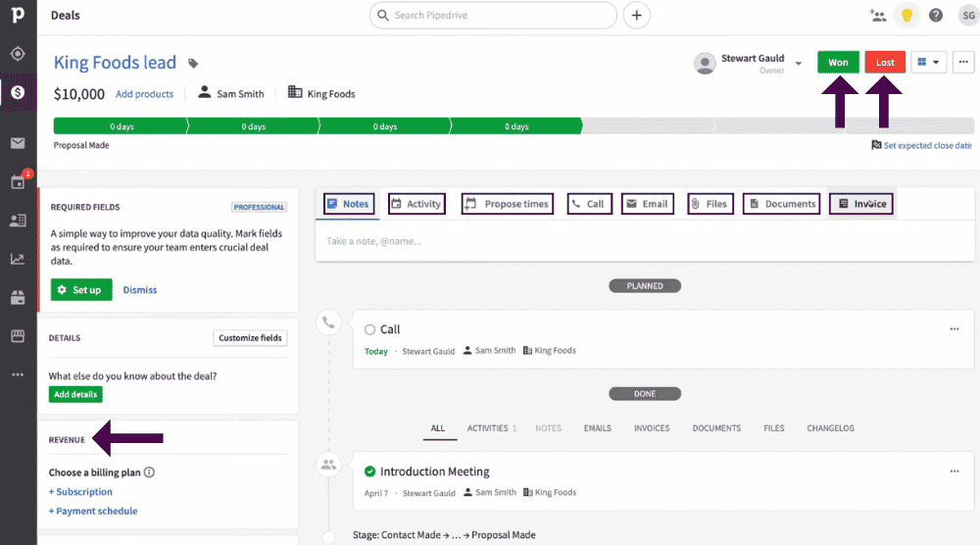Open Insights chart icon in sidebar
980x545 pixels.
pos(18,259)
